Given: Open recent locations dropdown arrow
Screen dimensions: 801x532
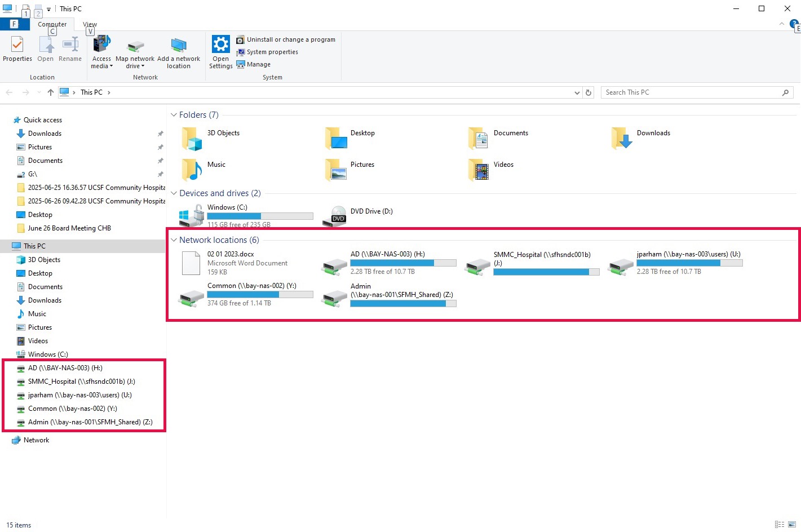Looking at the screenshot, I should coord(39,92).
